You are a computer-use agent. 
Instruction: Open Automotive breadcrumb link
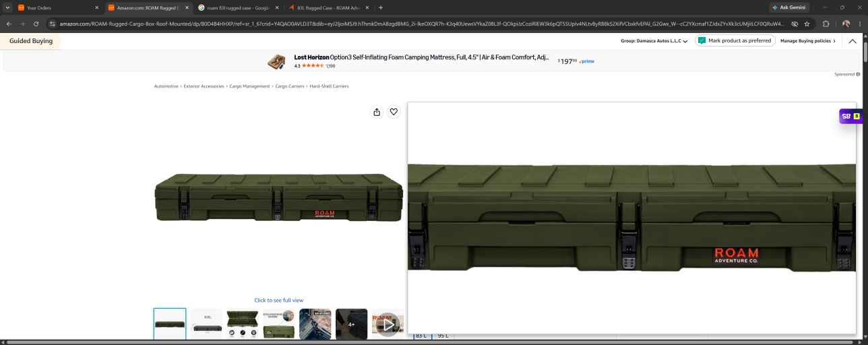pyautogui.click(x=166, y=86)
